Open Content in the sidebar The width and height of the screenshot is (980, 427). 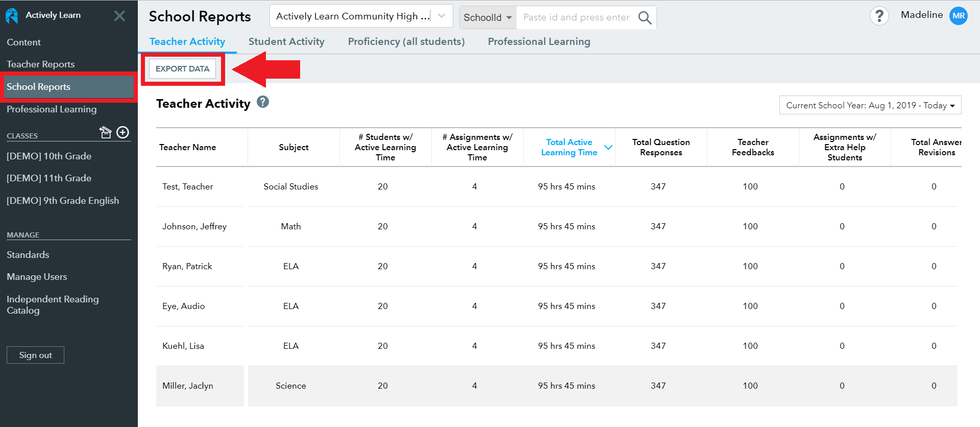(x=23, y=42)
